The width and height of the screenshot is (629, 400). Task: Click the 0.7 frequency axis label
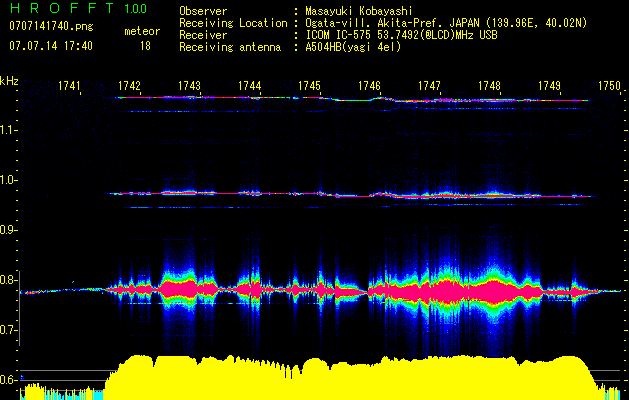coord(8,330)
